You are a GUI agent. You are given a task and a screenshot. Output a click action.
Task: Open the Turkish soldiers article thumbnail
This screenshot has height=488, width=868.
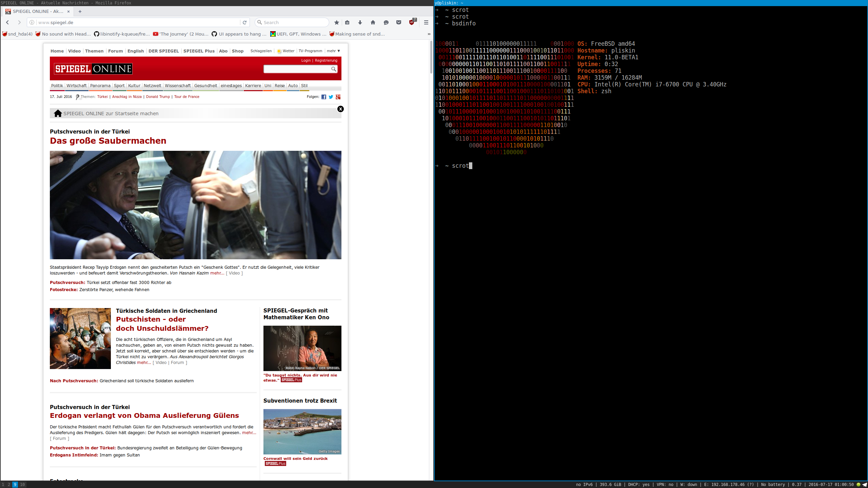coord(80,339)
